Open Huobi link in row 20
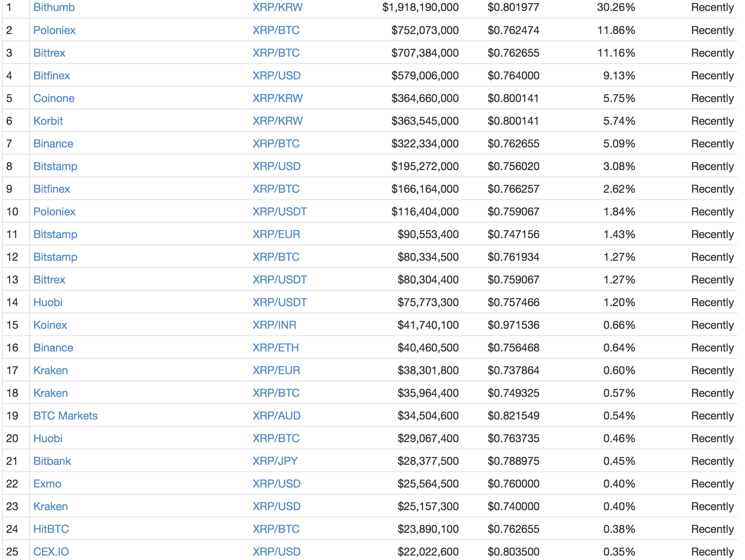Viewport: 745px width, 560px height. 48,438
